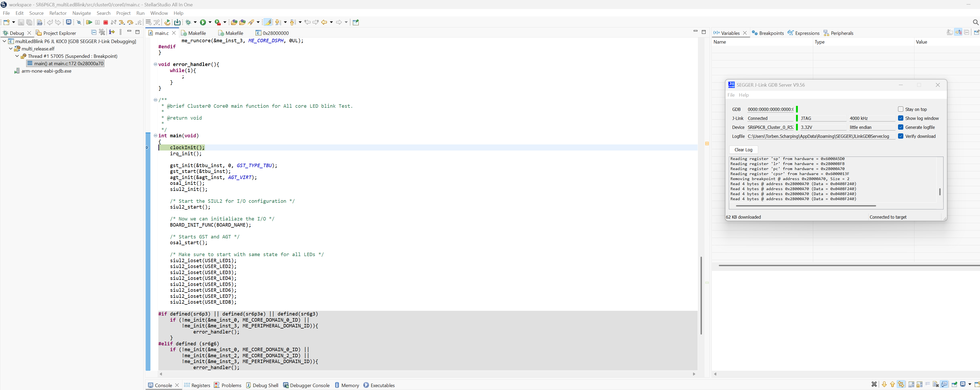Toggle console Link with Debug Context icon
Image resolution: width=980 pixels, height=390 pixels.
tap(901, 384)
